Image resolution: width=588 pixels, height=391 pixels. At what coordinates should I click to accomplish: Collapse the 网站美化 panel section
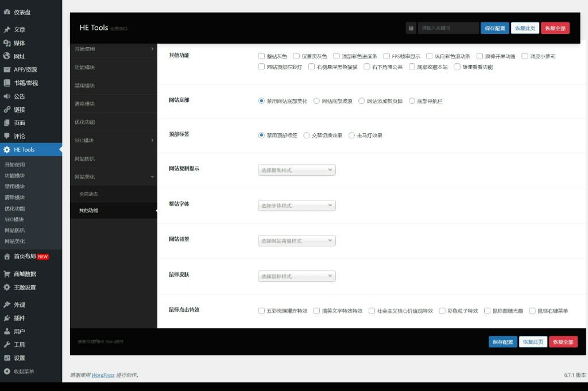(114, 177)
